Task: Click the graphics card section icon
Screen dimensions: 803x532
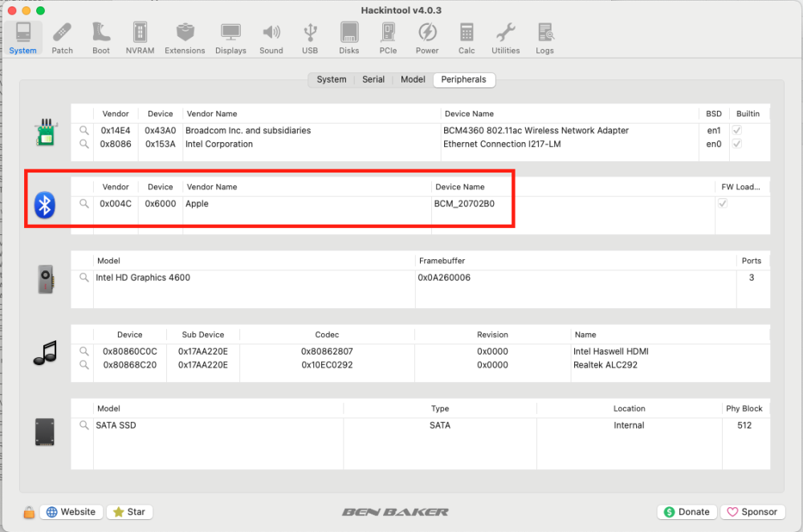Action: [46, 279]
